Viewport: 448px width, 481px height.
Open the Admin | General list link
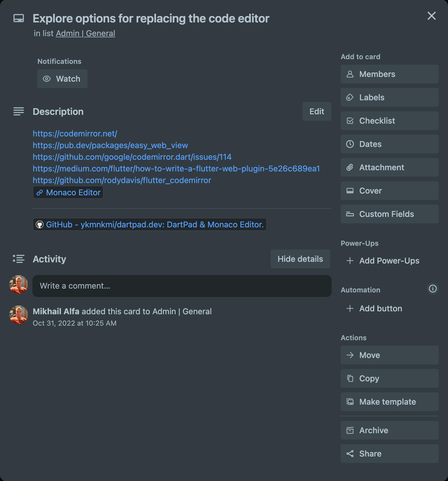85,33
